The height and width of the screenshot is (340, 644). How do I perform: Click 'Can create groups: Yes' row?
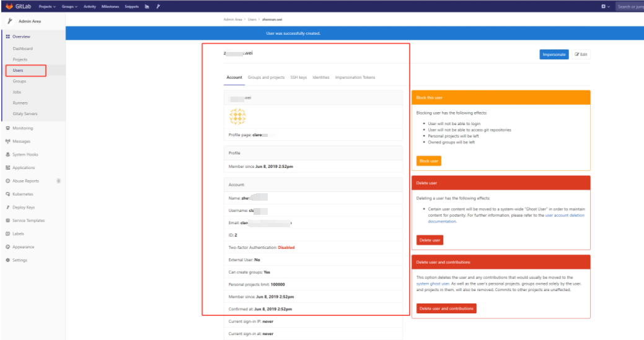click(x=313, y=272)
